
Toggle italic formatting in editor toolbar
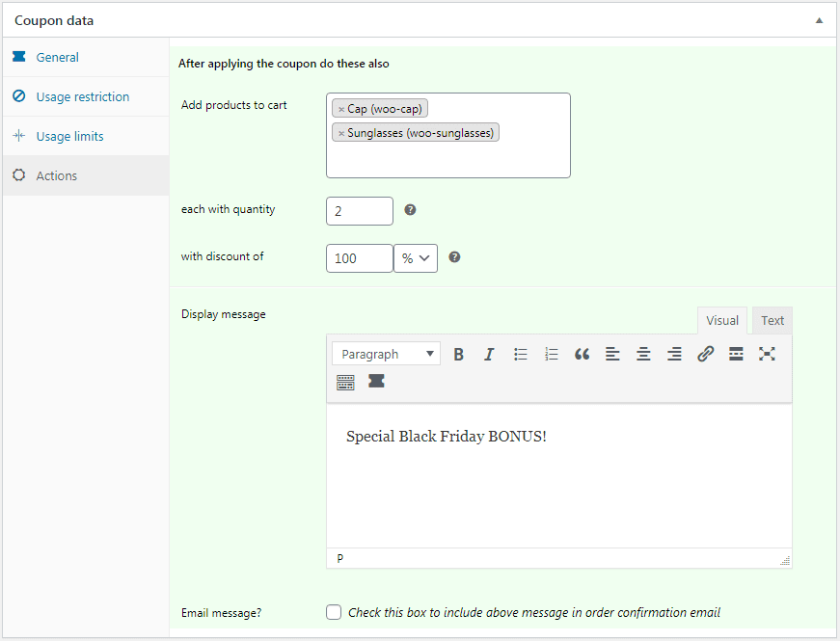point(489,354)
